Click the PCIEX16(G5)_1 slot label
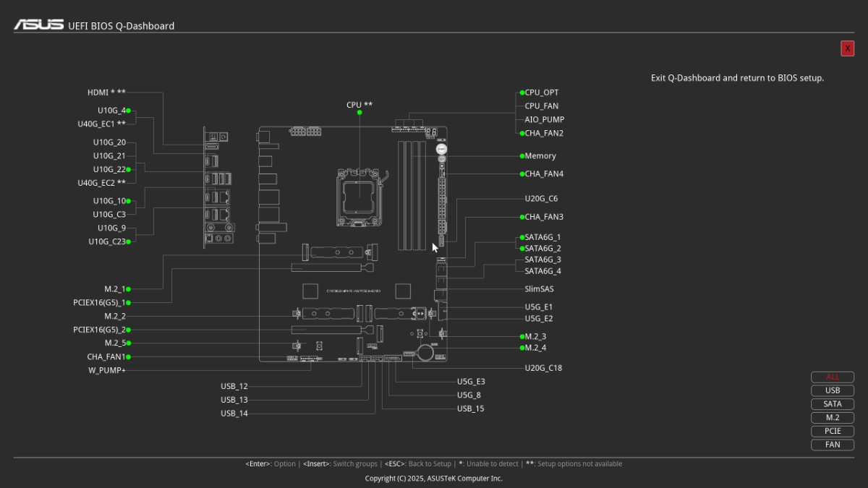 [99, 303]
